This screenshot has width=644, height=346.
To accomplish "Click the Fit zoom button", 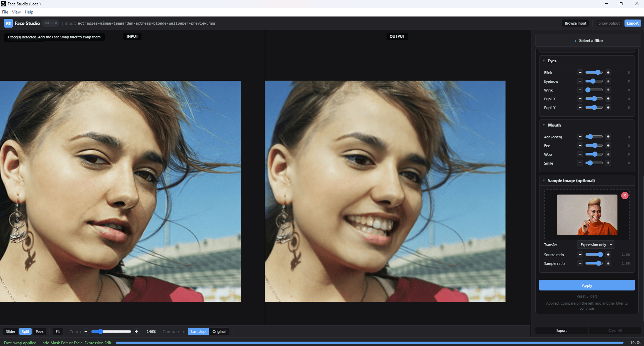I will click(x=58, y=332).
